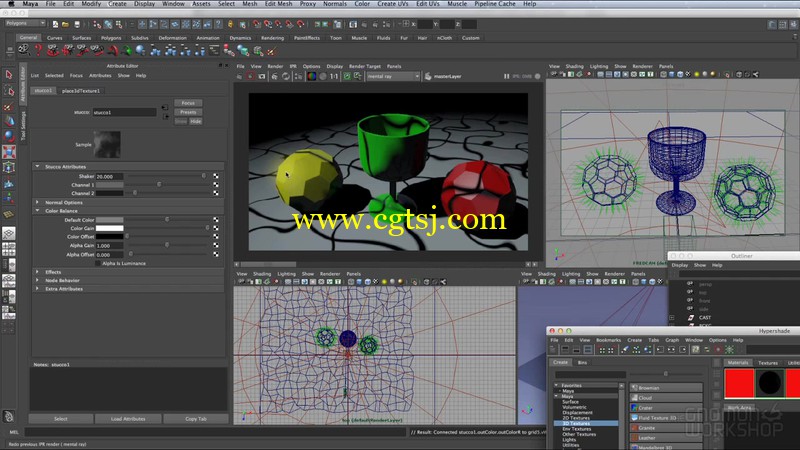Collapse Stucco Attributes section
The width and height of the screenshot is (800, 450).
[37, 166]
